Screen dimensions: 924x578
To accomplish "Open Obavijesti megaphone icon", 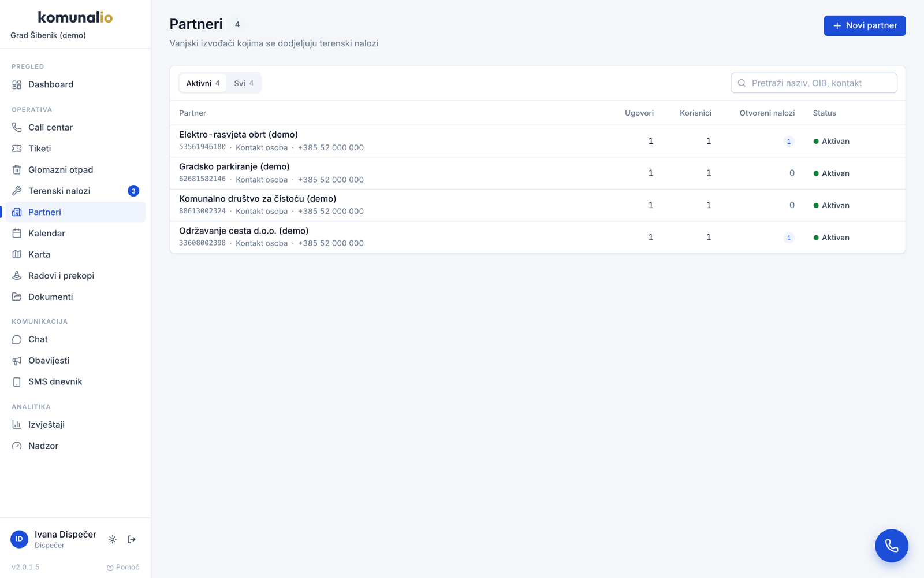I will tap(17, 361).
